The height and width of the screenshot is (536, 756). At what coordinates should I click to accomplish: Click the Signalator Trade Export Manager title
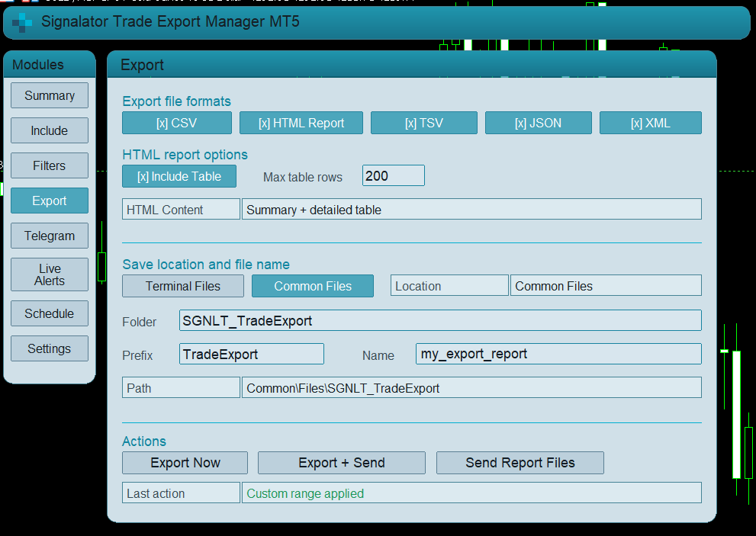170,21
